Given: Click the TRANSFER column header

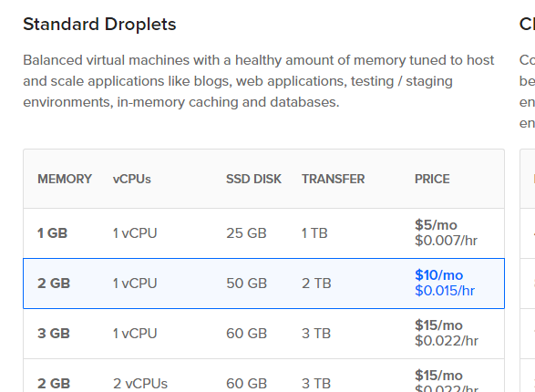Looking at the screenshot, I should click(333, 179).
